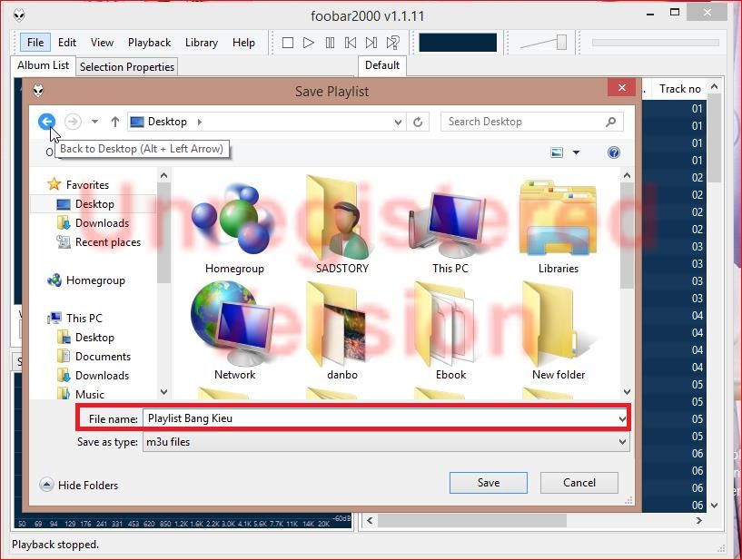Switch to the Album List tab

(x=43, y=65)
